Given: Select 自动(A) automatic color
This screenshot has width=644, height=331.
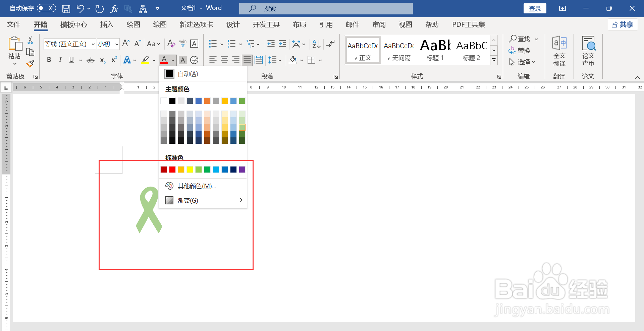Looking at the screenshot, I should point(203,74).
